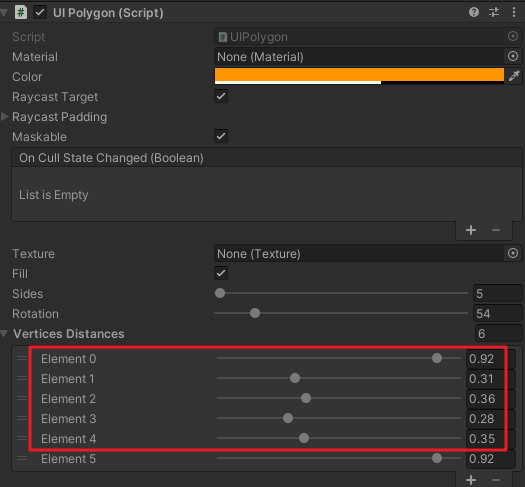
Task: Uncheck the Raycast Target checkbox
Action: 221,96
